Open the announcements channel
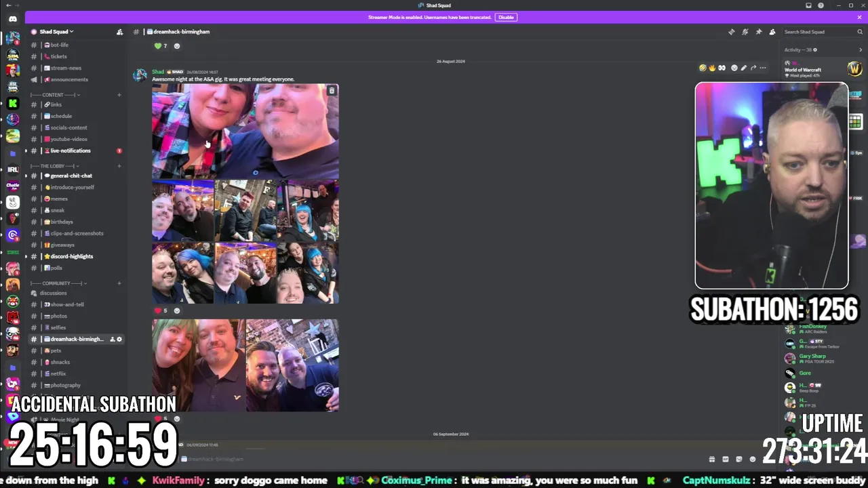 point(76,79)
